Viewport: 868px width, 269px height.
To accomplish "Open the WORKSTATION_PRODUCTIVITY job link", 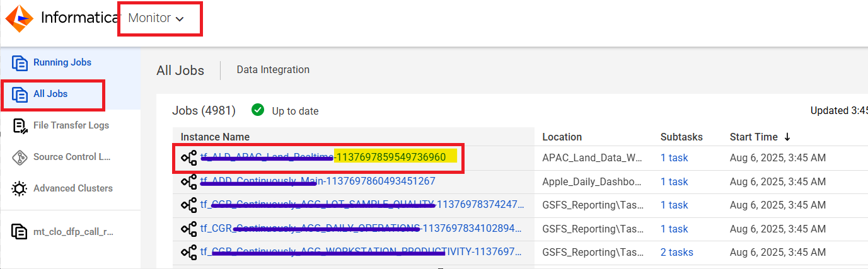I will (x=361, y=252).
